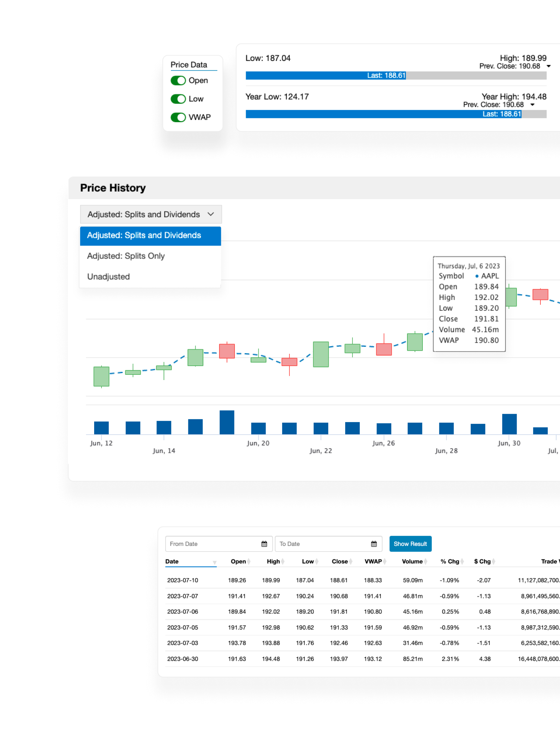560x744 pixels.
Task: Click the sort arrows beside High column
Action: 283,561
